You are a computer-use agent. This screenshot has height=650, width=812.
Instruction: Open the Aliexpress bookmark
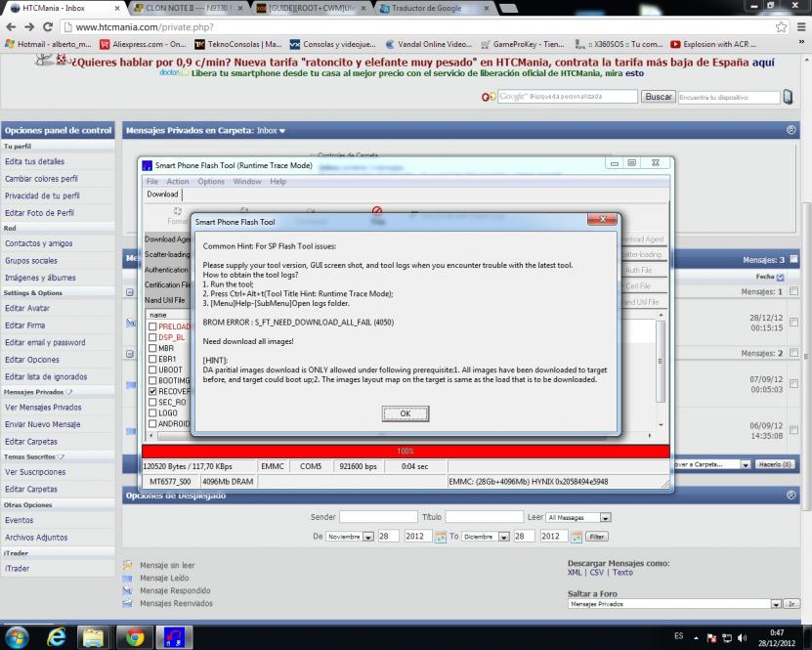point(143,45)
